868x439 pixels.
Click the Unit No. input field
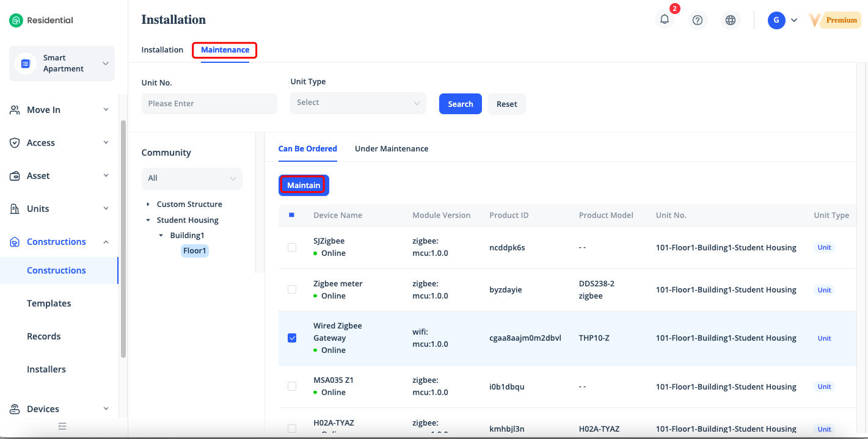click(x=209, y=104)
